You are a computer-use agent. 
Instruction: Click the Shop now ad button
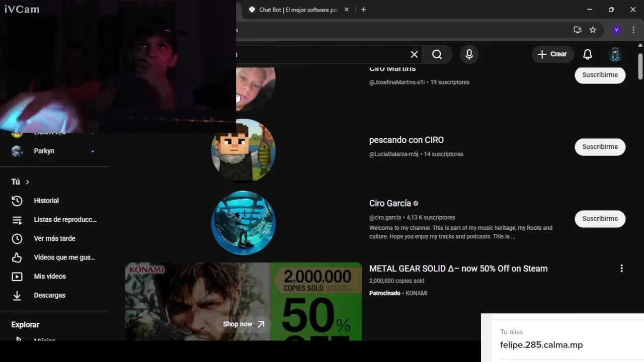click(x=244, y=324)
